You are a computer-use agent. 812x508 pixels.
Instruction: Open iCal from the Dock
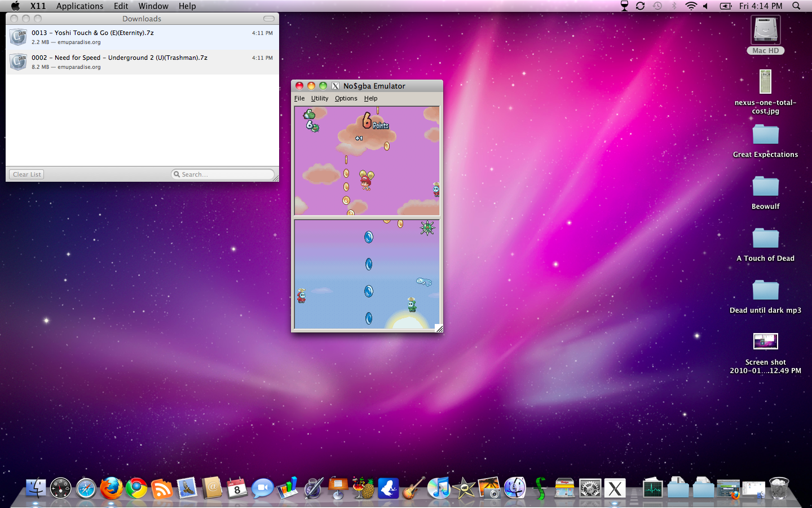[x=237, y=489]
